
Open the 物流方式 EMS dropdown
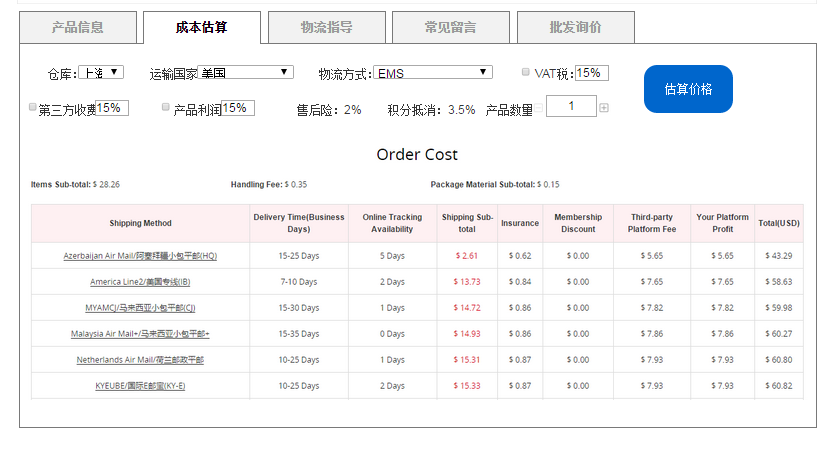click(x=432, y=72)
